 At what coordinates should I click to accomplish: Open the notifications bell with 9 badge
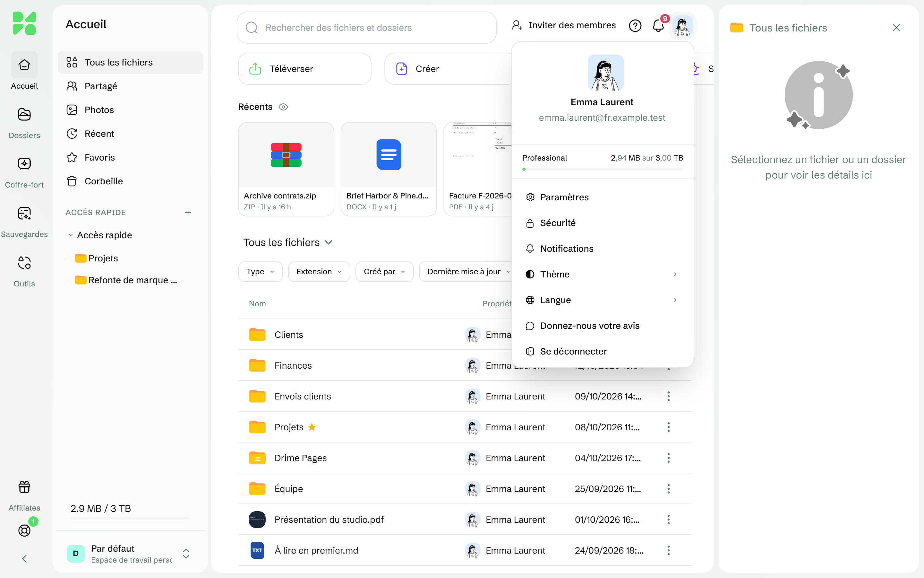[658, 26]
